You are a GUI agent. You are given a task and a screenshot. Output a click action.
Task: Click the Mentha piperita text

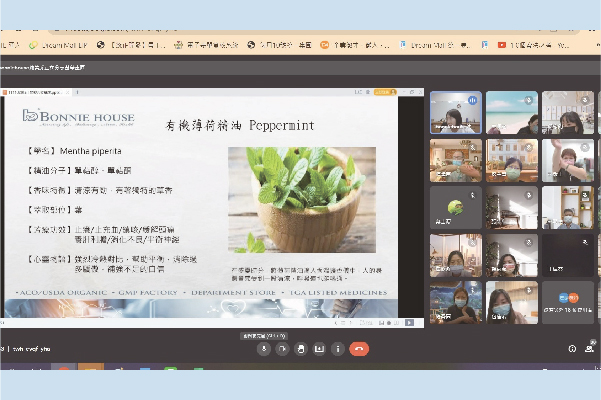tap(91, 151)
